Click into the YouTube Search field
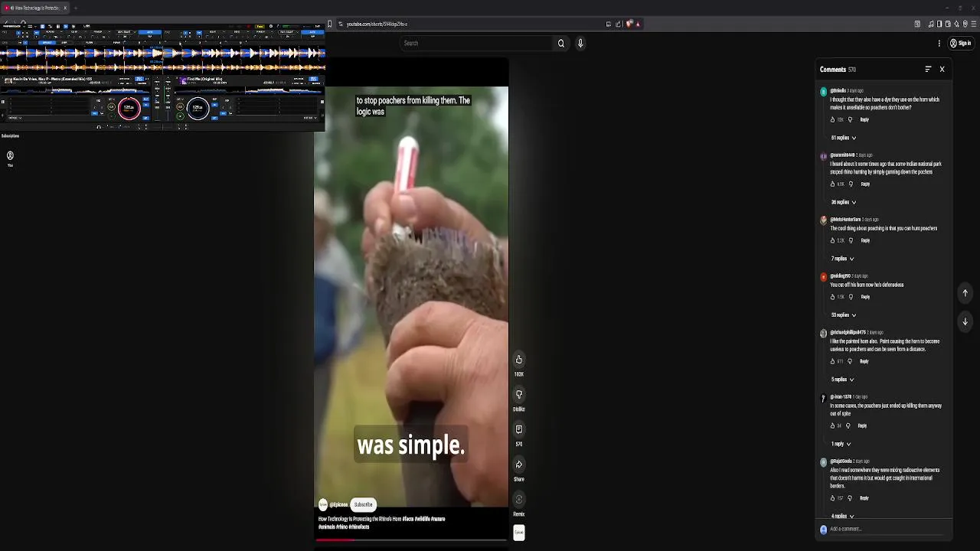980x551 pixels. (x=477, y=44)
